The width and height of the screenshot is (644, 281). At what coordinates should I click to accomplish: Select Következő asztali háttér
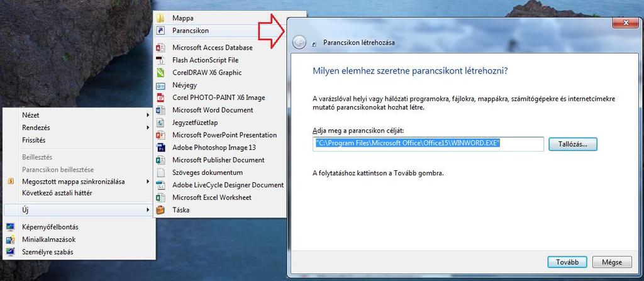coord(79,193)
